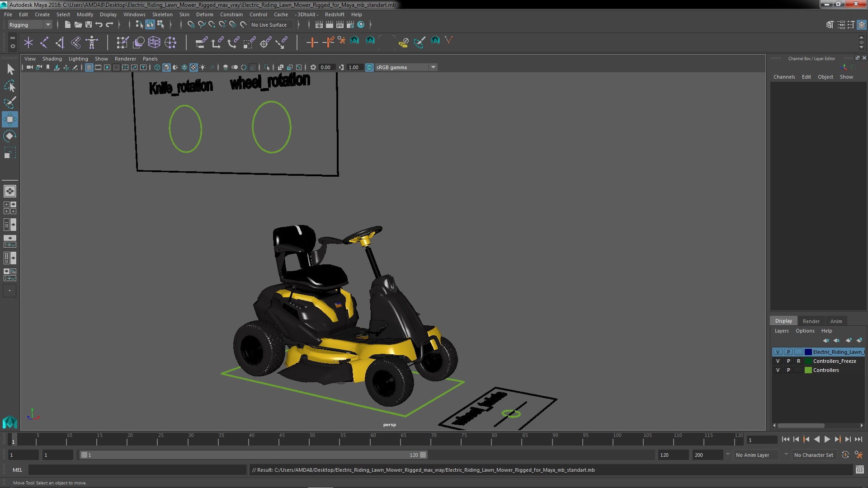Open the viewport Shading menu
This screenshot has height=488, width=868.
[x=52, y=59]
